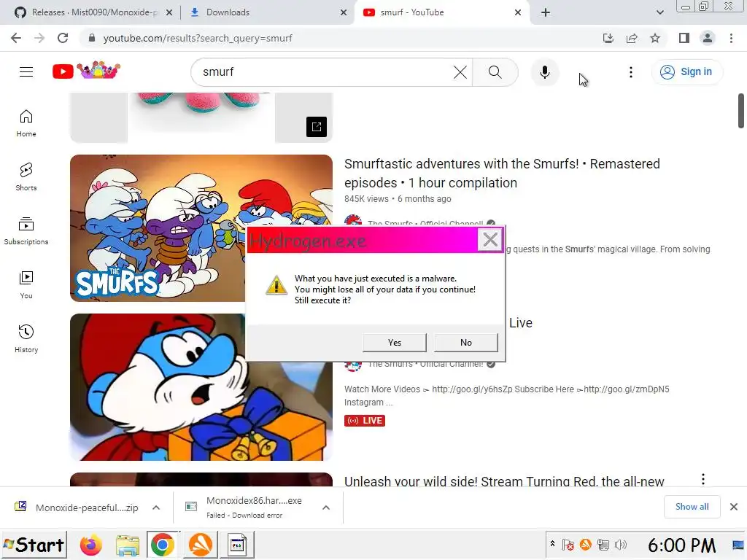Clear the smurf search text
Image resolution: width=747 pixels, height=560 pixels.
(460, 72)
